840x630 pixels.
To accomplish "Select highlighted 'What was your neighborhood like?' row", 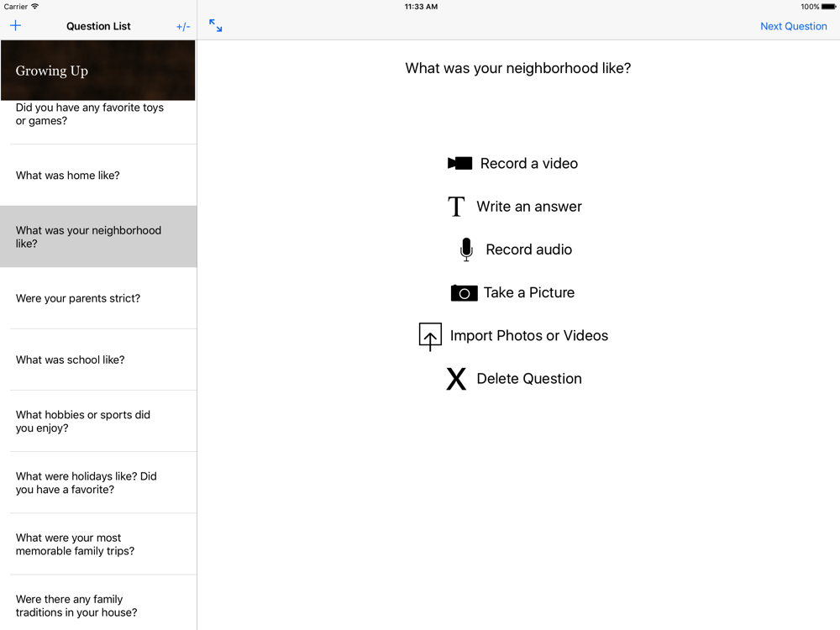I will (98, 237).
